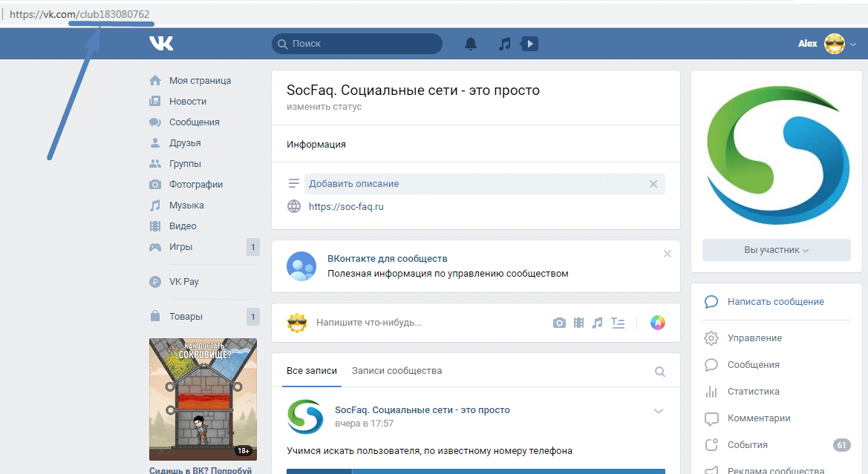Screen dimensions: 868x474
Task: Open the article editor icon in post box
Action: [x=618, y=323]
